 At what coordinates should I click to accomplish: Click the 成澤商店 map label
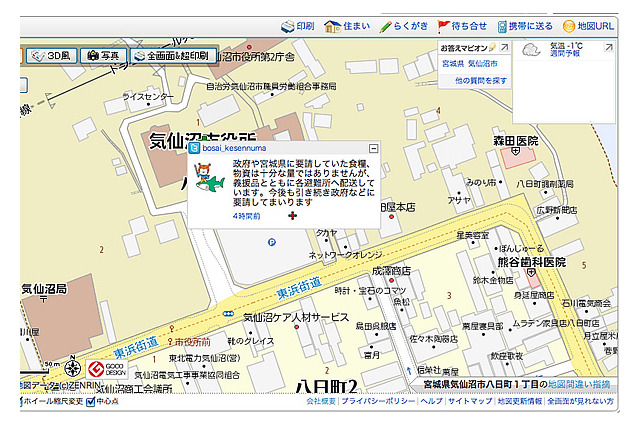pos(391,271)
